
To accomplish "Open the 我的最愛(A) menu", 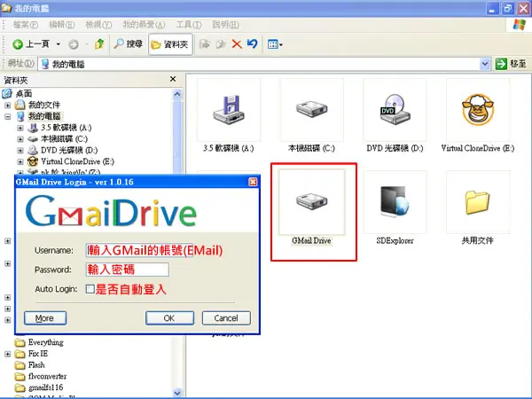I will (x=144, y=25).
